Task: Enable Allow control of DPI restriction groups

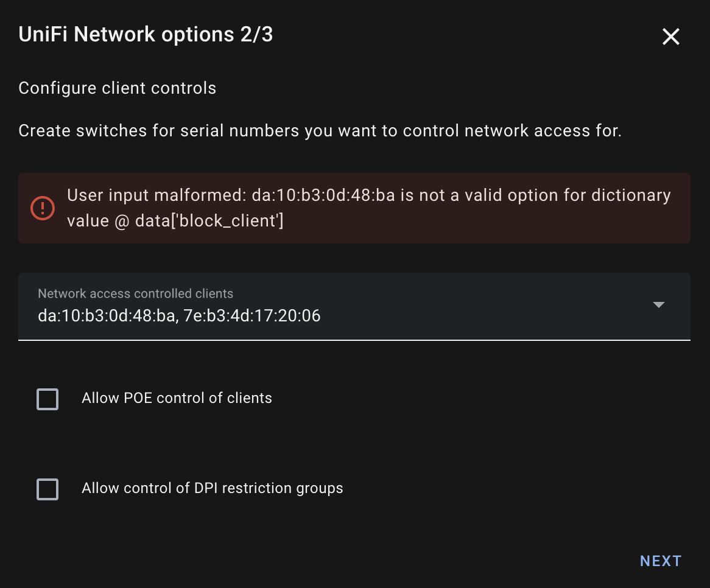Action: [47, 489]
